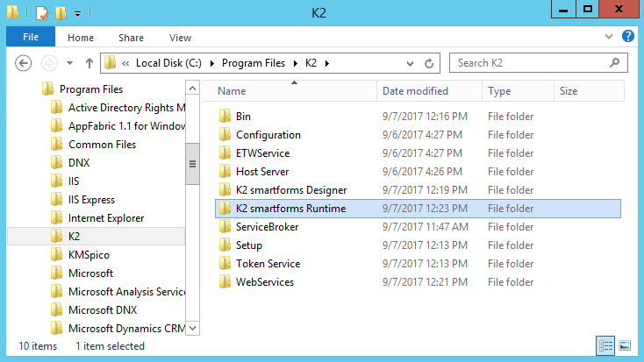The height and width of the screenshot is (362, 644).
Task: Click the navigation pane vertical scrollbar thumb
Action: point(192,167)
